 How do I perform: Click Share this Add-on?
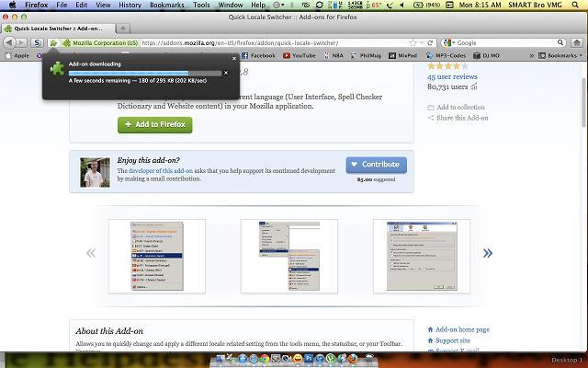click(x=458, y=118)
